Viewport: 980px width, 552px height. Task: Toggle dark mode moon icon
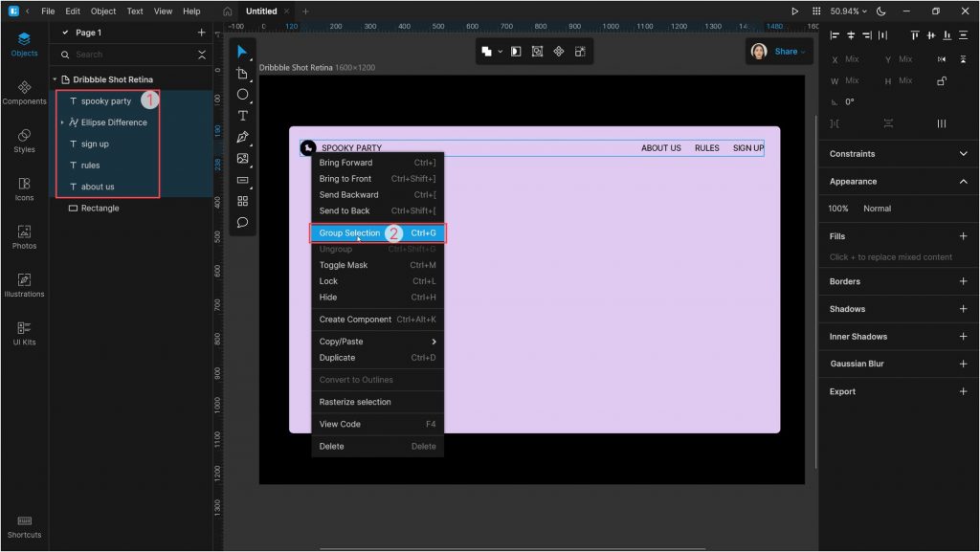coord(881,11)
